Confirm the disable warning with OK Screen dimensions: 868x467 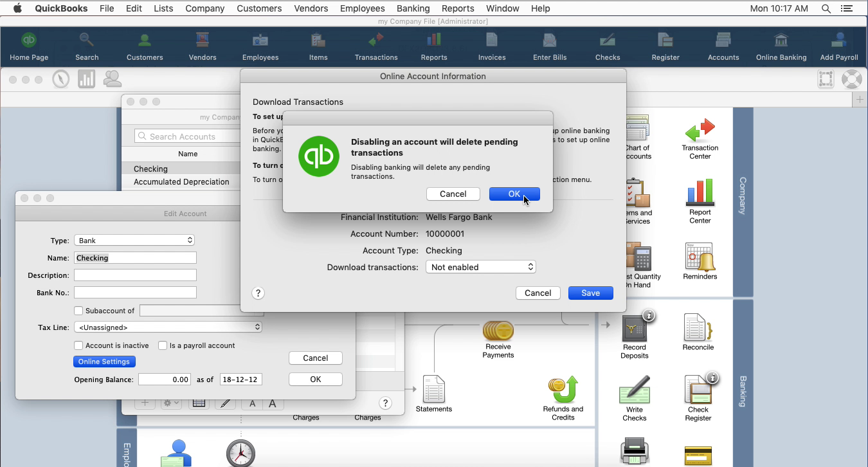point(514,194)
